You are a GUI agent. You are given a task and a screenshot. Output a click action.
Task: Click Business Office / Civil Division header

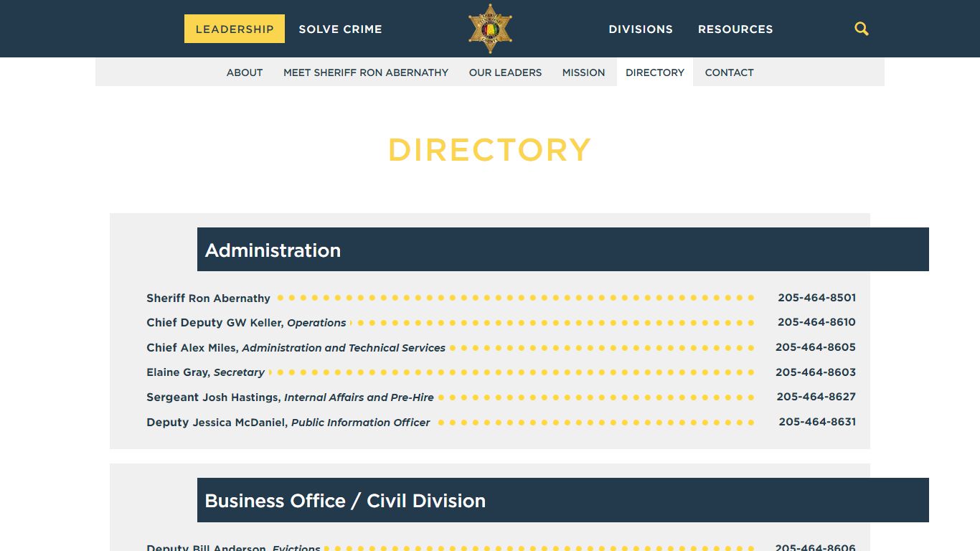pos(563,500)
